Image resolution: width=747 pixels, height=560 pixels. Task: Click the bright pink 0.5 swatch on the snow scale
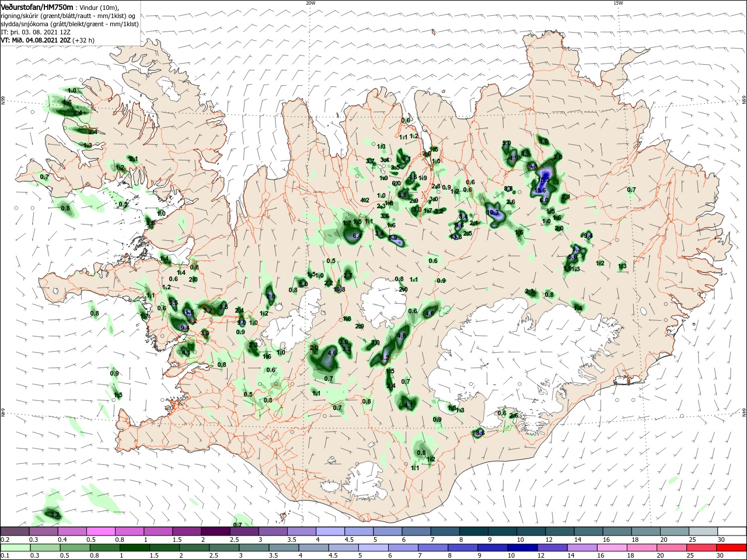point(100,531)
